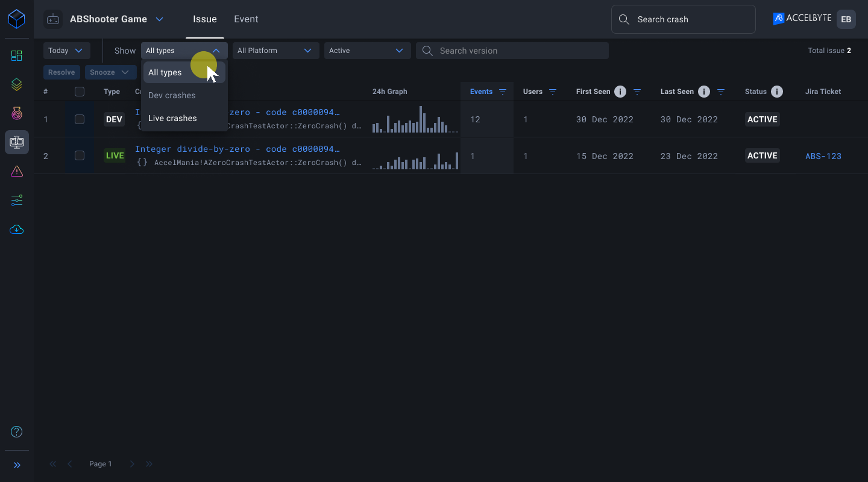
Task: Go to last page double arrow
Action: (x=149, y=464)
